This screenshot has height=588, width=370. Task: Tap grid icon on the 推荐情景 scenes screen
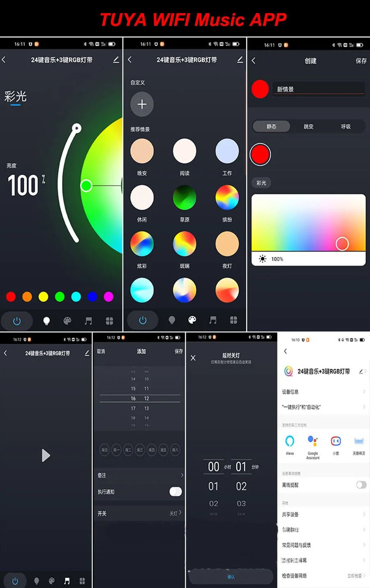234,320
